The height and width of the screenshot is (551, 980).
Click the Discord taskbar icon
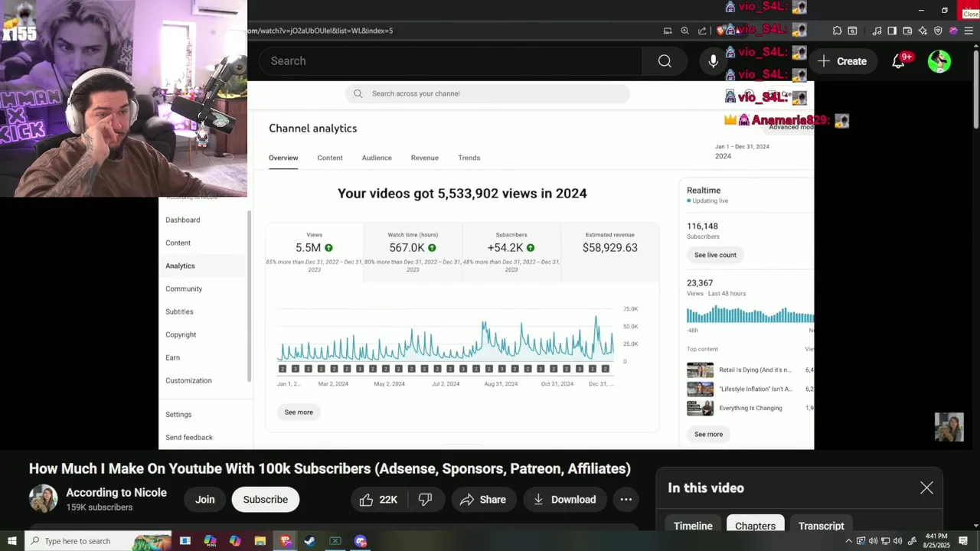point(361,541)
